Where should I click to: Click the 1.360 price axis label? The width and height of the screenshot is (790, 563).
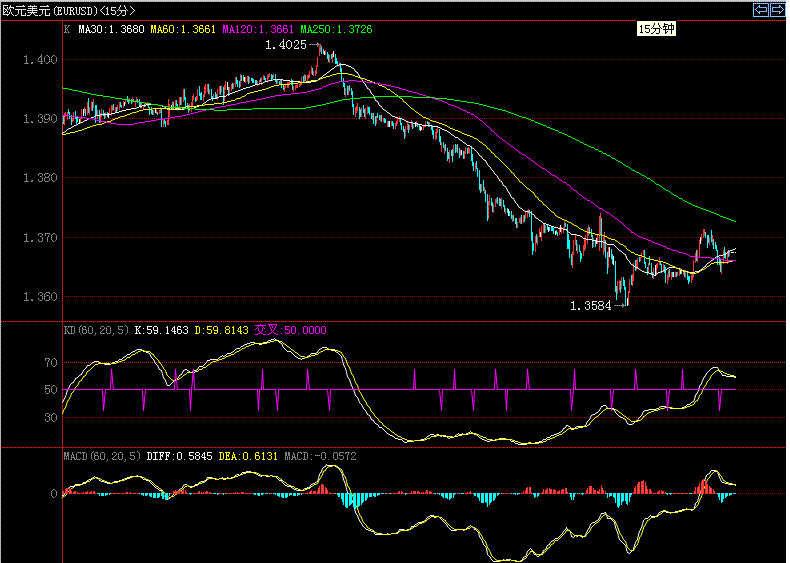click(x=40, y=297)
